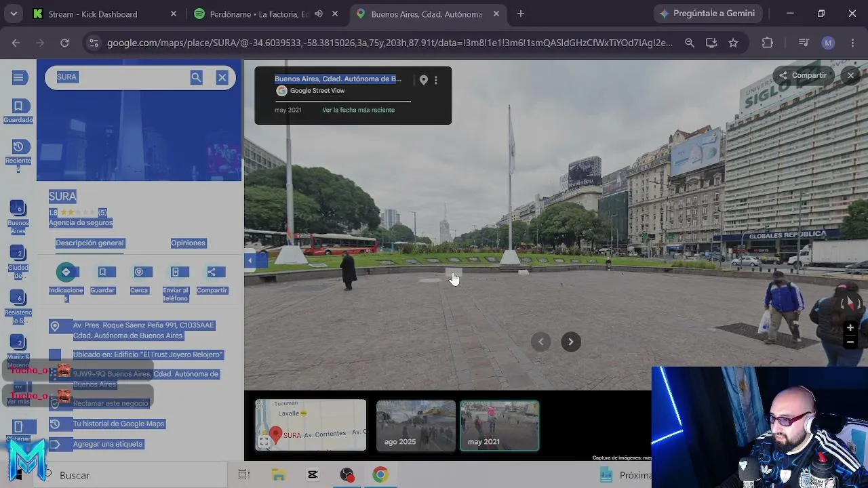Click the Cerca nearby icon
This screenshot has width=868, height=488.
(x=139, y=272)
